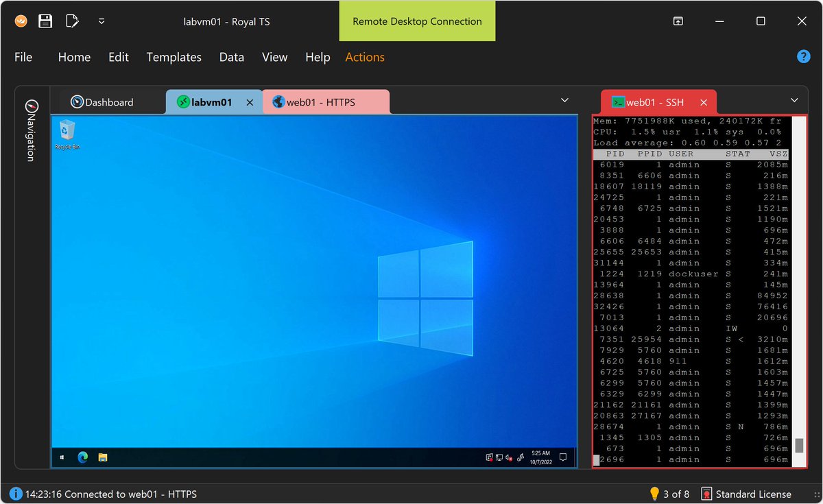Click the remote network tray icon
This screenshot has width=823, height=504.
tap(499, 457)
